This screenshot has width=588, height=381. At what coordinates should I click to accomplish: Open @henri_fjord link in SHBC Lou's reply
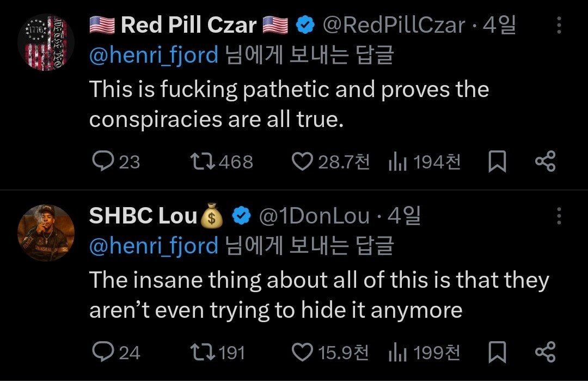[x=153, y=246]
